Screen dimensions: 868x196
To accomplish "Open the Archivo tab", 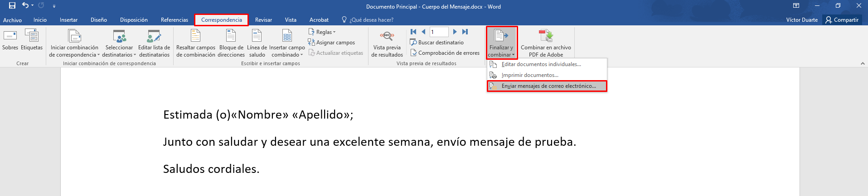I will tap(12, 20).
